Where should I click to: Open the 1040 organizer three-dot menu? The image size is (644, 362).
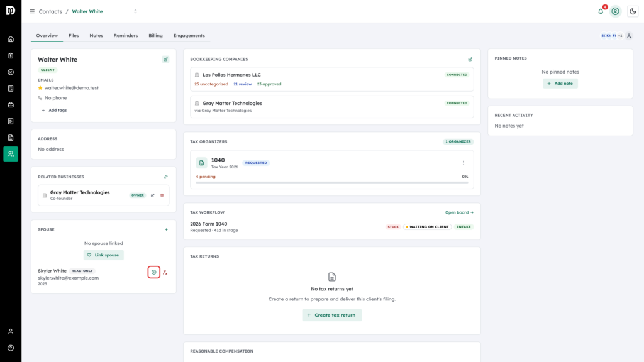(x=464, y=163)
